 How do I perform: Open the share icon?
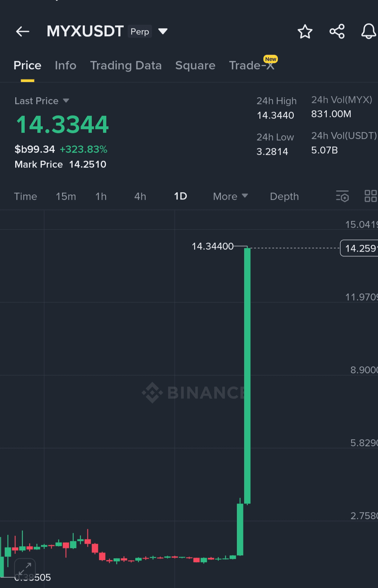(337, 32)
